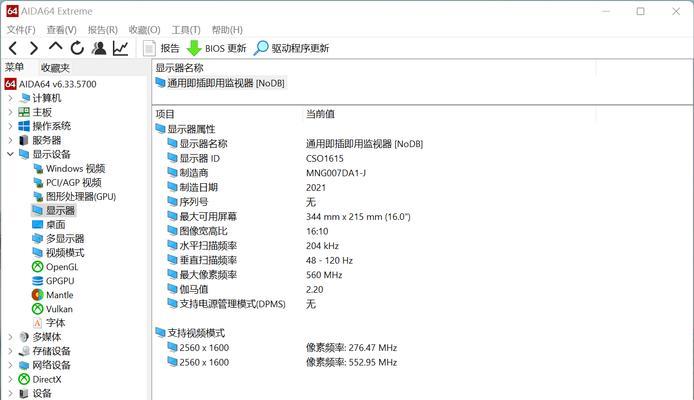Viewport: 694px width, 400px height.
Task: Open 视频模式 in the tree
Action: point(58,253)
